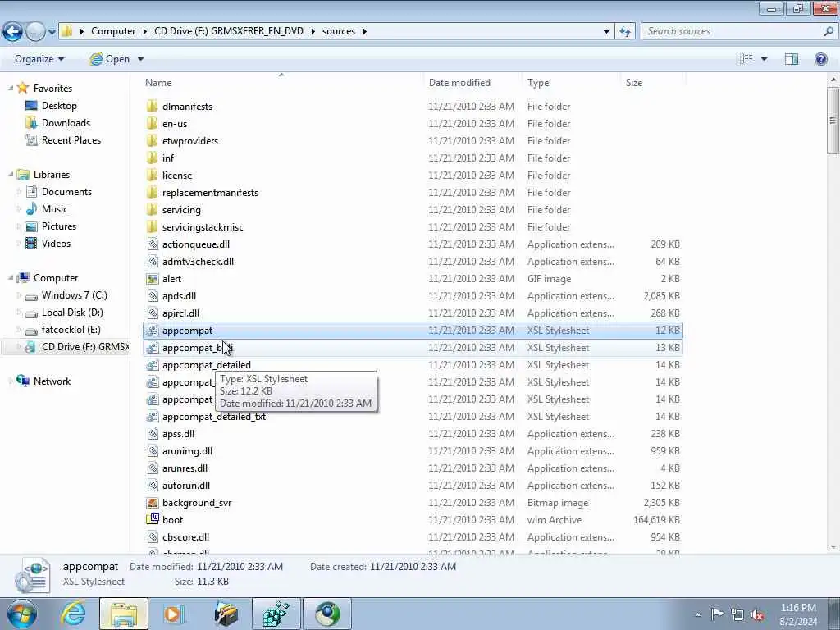
Task: Open the Windows Start button
Action: [21, 614]
